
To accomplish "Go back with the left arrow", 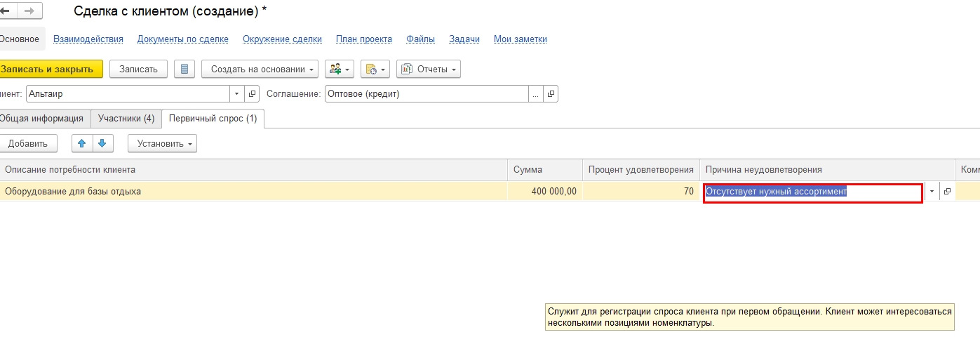I will 5,12.
